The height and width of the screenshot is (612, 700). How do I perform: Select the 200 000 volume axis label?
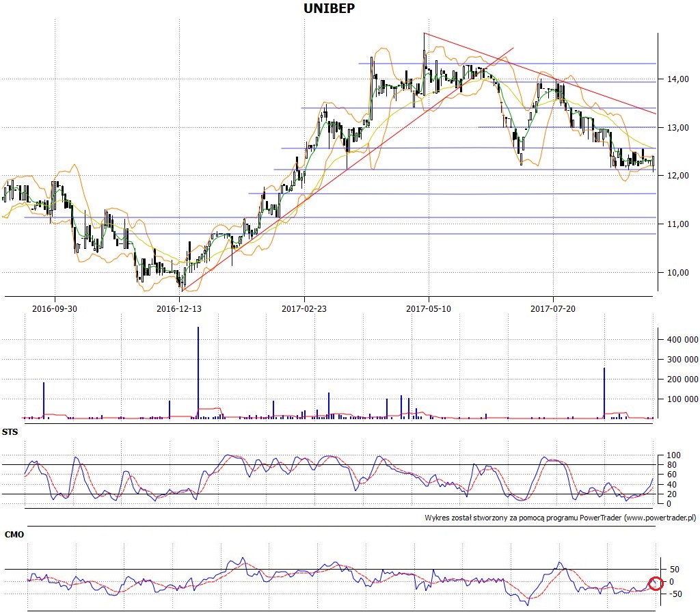[x=683, y=380]
